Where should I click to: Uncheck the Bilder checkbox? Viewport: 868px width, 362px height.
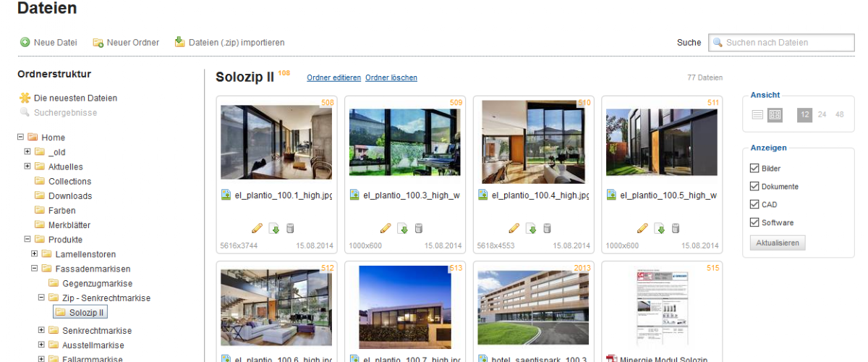tap(755, 168)
